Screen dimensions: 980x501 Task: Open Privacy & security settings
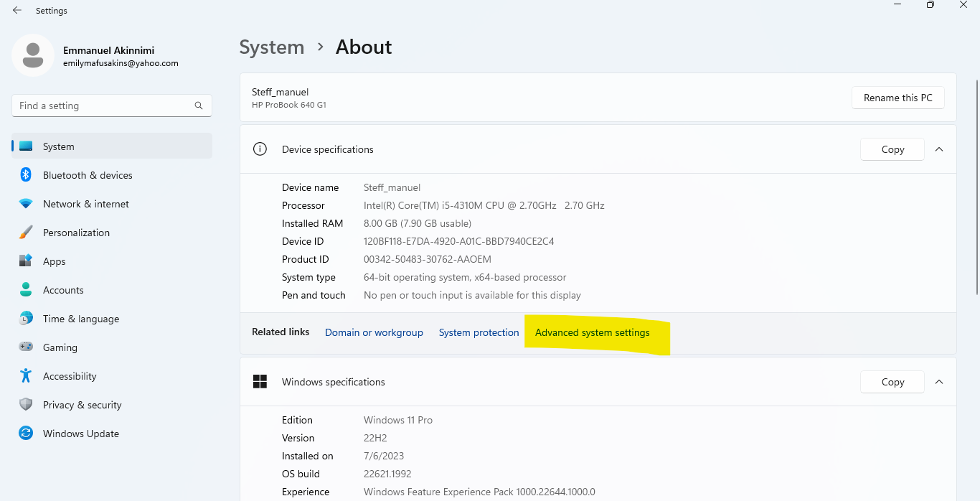[112, 405]
